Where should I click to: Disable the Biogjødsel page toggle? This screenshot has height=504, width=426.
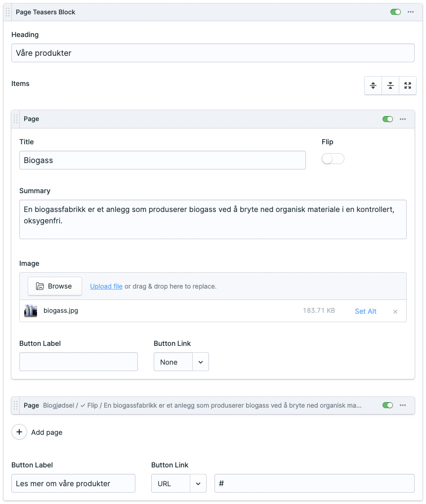[x=387, y=405]
